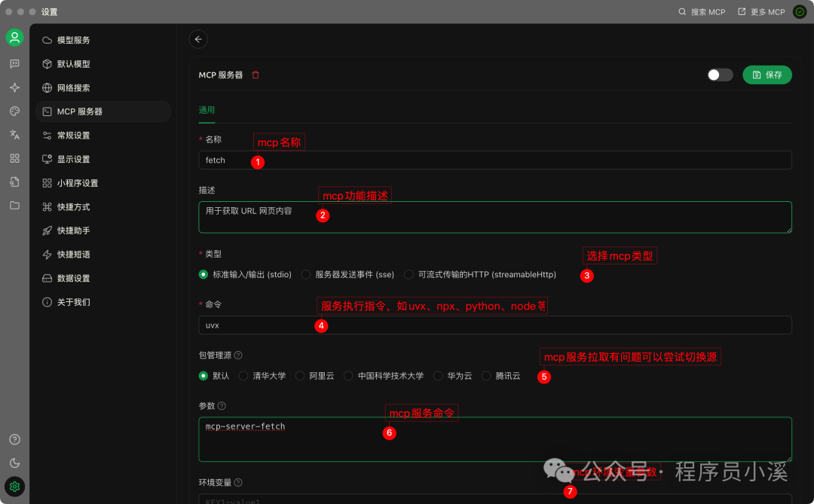This screenshot has width=814, height=504.
Task: Open 快捷方式 settings
Action: pos(103,207)
